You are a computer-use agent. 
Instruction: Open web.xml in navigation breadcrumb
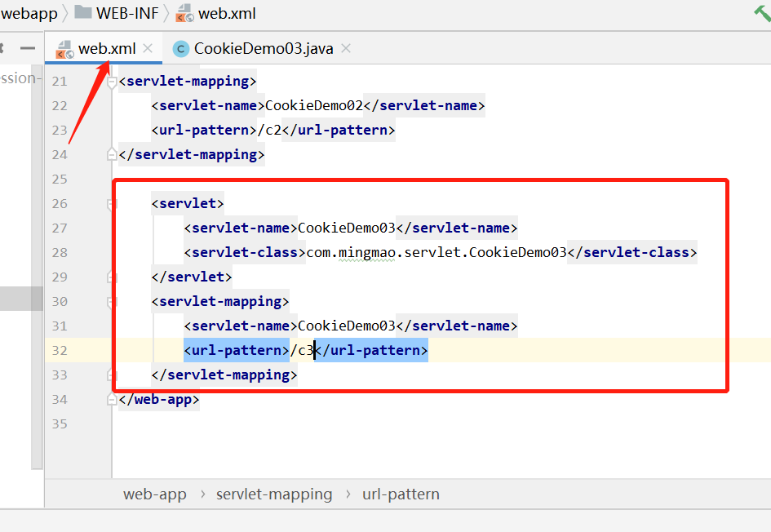coord(227,13)
